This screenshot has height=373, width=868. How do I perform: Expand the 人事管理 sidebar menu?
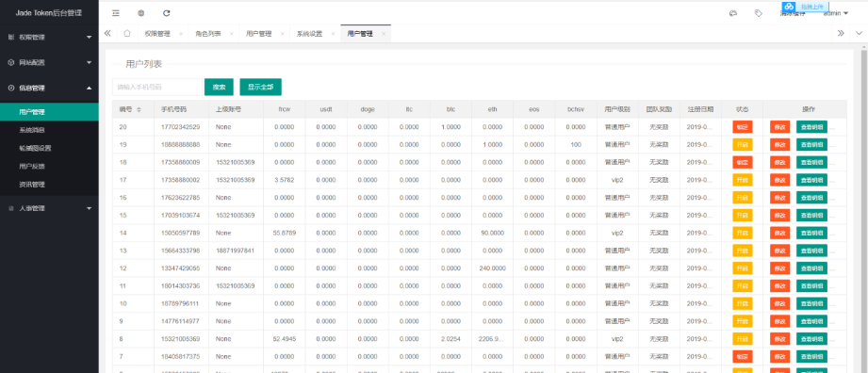tap(49, 208)
